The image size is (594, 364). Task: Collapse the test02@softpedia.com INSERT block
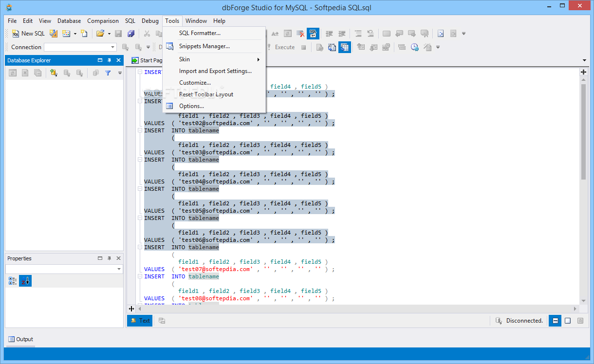point(140,101)
